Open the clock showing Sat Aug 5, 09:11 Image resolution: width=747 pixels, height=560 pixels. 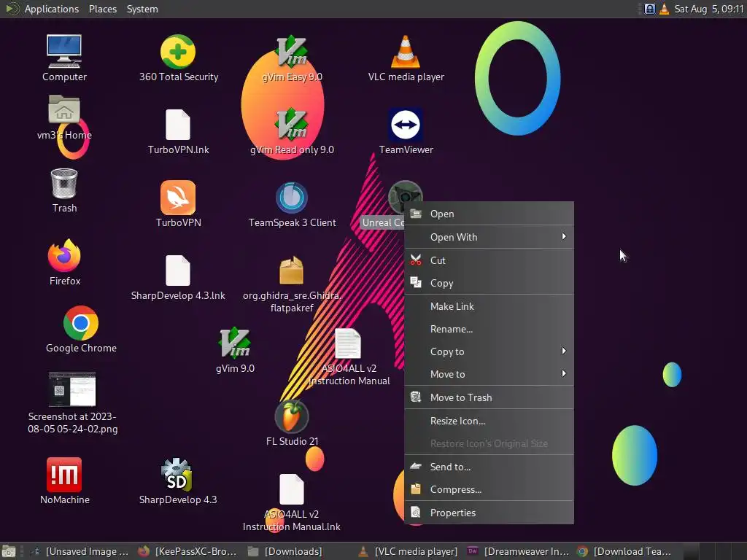pyautogui.click(x=708, y=9)
